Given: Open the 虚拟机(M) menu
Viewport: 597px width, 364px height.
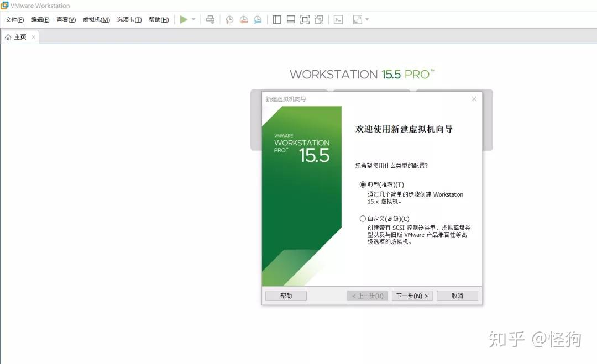Looking at the screenshot, I should pos(96,19).
